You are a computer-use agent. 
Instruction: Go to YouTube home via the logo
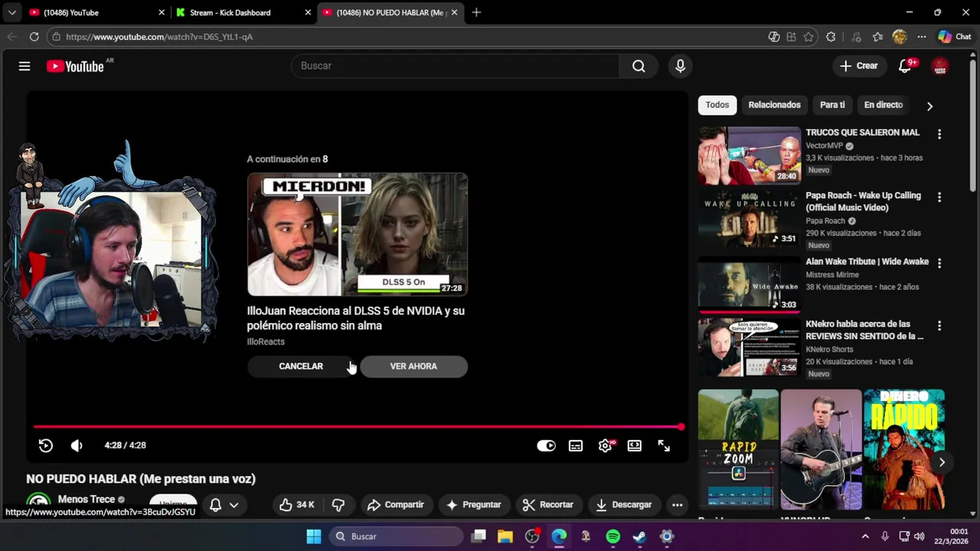point(75,67)
